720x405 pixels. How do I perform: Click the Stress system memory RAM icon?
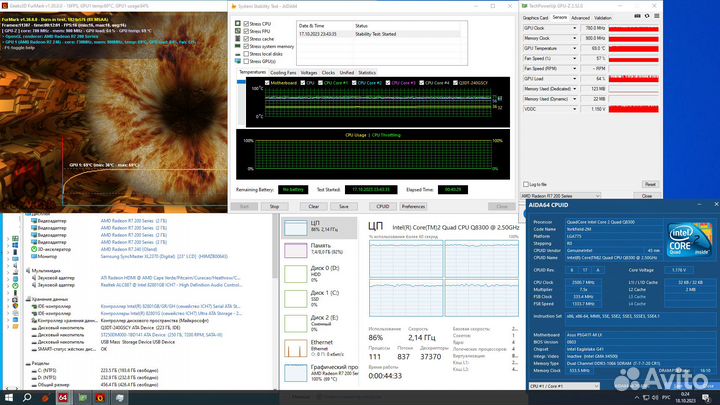click(238, 46)
